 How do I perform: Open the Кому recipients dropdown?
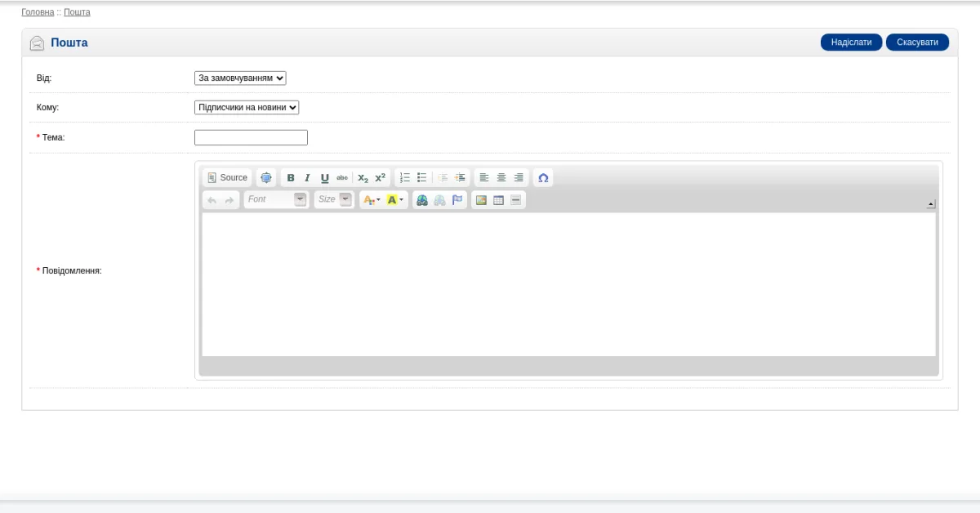247,107
